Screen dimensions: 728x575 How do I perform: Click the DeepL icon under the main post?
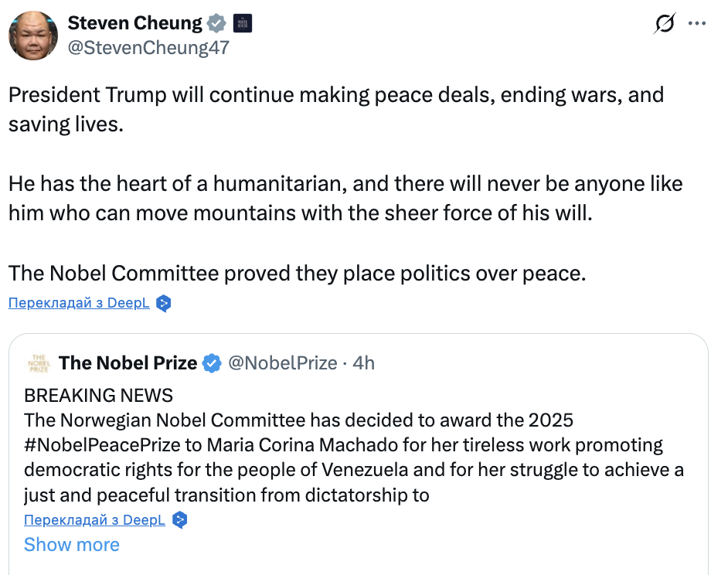(x=163, y=304)
